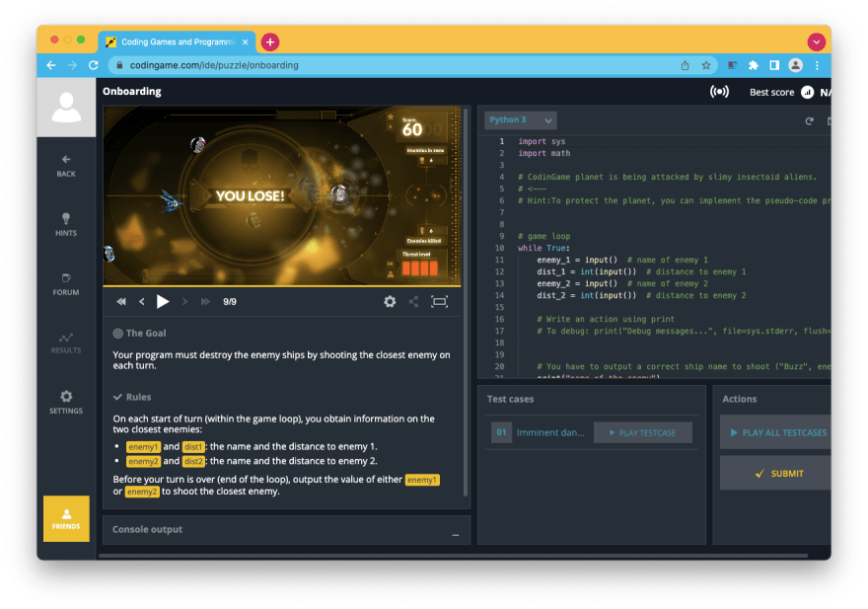This screenshot has height=609, width=868.
Task: Click the address bar URL
Action: [214, 65]
